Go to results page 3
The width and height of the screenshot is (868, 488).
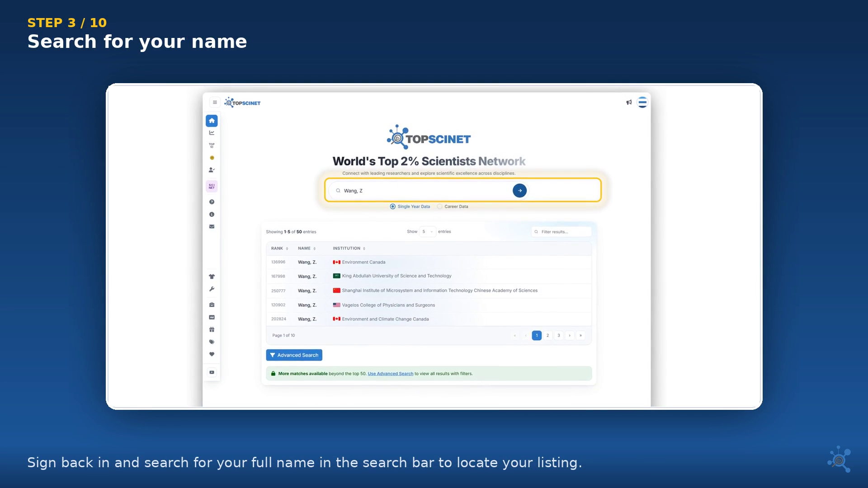coord(559,335)
